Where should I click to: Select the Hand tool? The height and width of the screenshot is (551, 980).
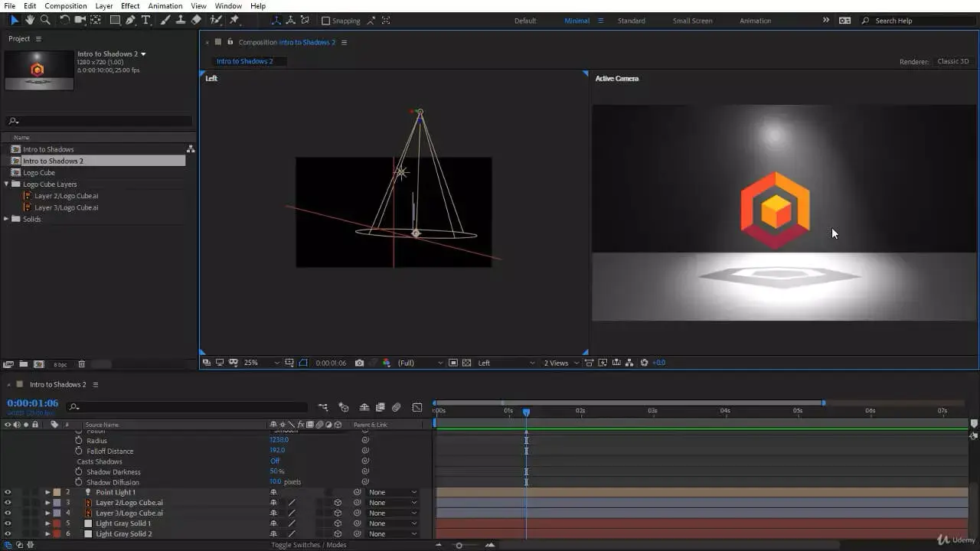30,20
